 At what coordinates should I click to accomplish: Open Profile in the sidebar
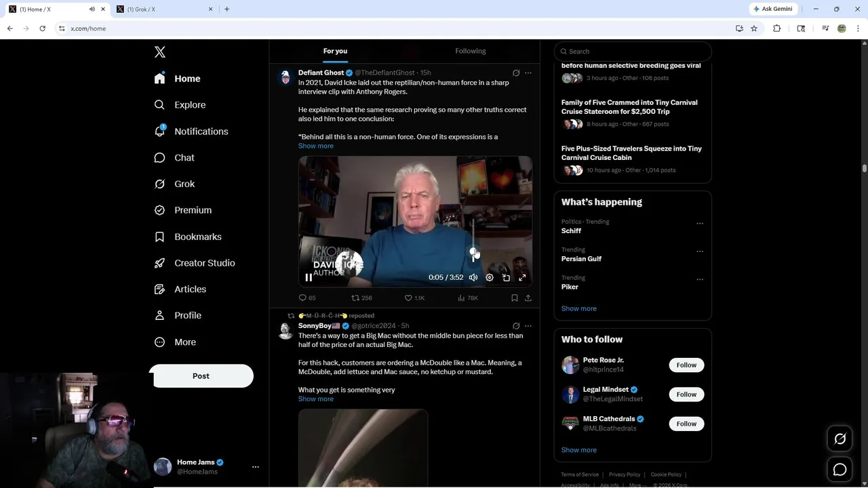178,315
